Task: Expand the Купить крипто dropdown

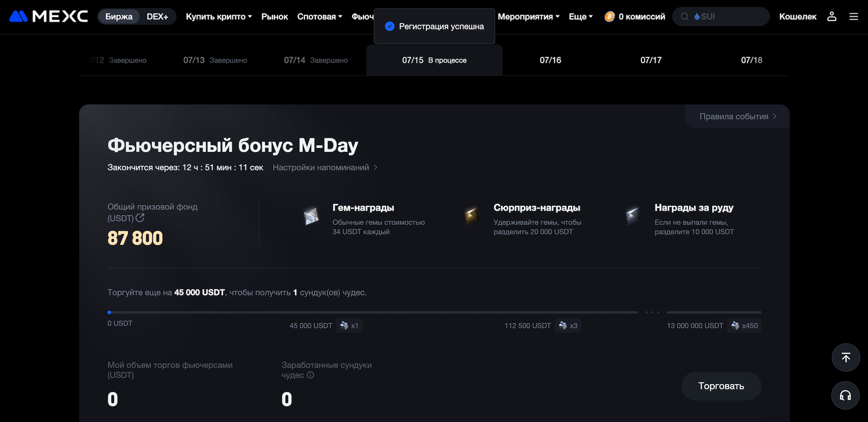Action: tap(219, 16)
